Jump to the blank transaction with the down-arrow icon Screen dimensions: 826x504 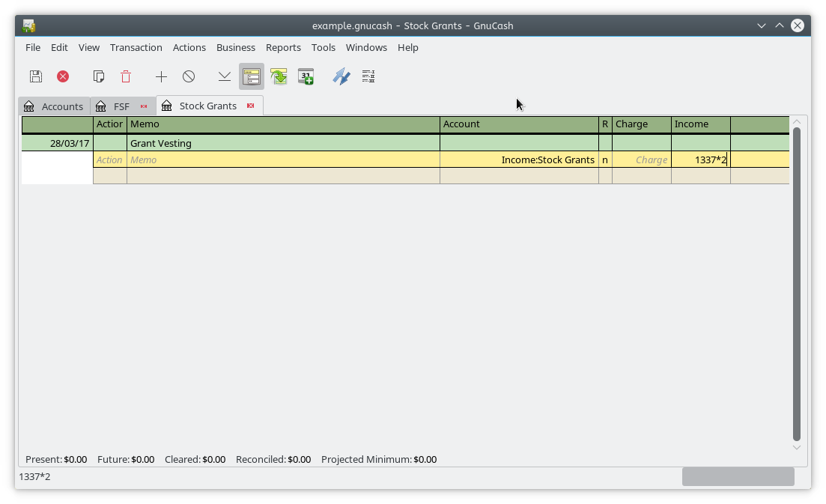click(225, 76)
